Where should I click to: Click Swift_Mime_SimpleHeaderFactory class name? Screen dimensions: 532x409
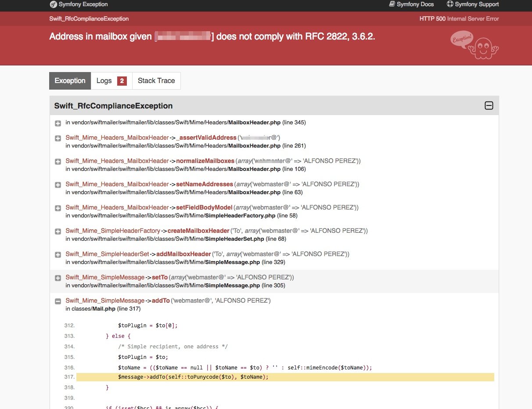[113, 231]
